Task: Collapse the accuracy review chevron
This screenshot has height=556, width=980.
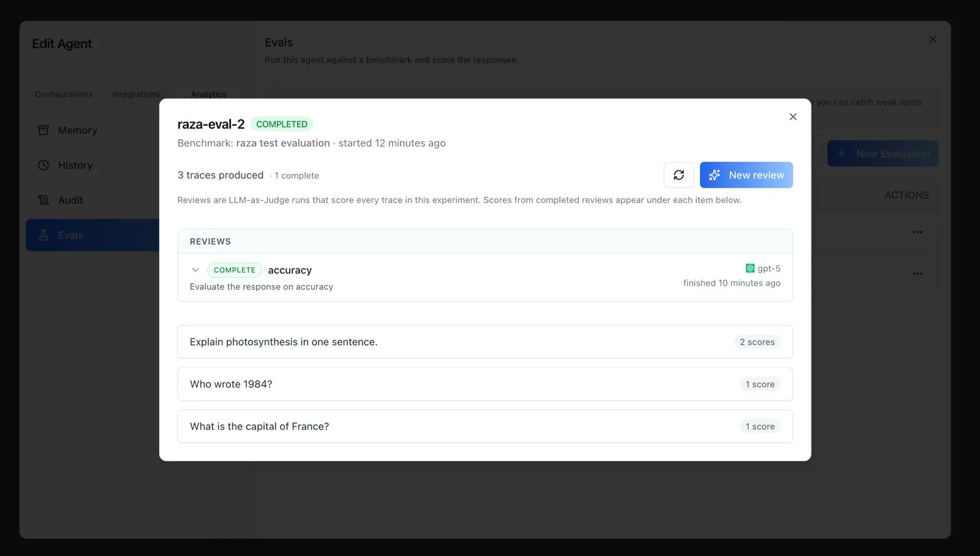Action: [195, 270]
